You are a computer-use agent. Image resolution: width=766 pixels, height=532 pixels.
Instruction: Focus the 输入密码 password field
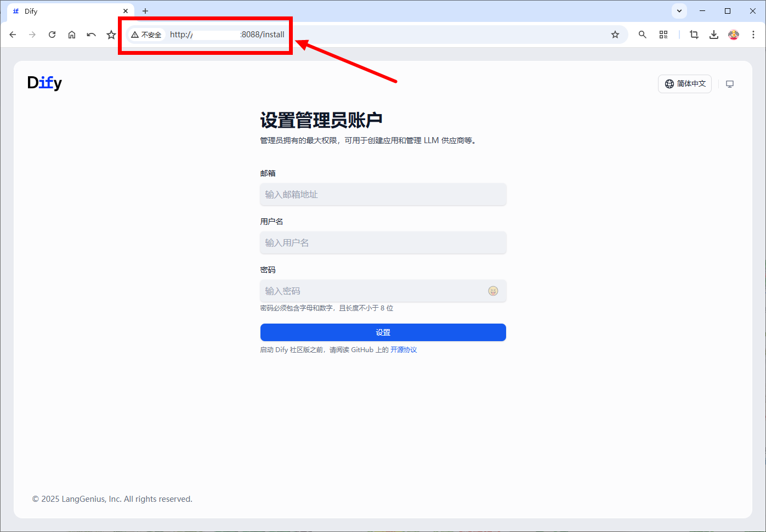(x=383, y=291)
